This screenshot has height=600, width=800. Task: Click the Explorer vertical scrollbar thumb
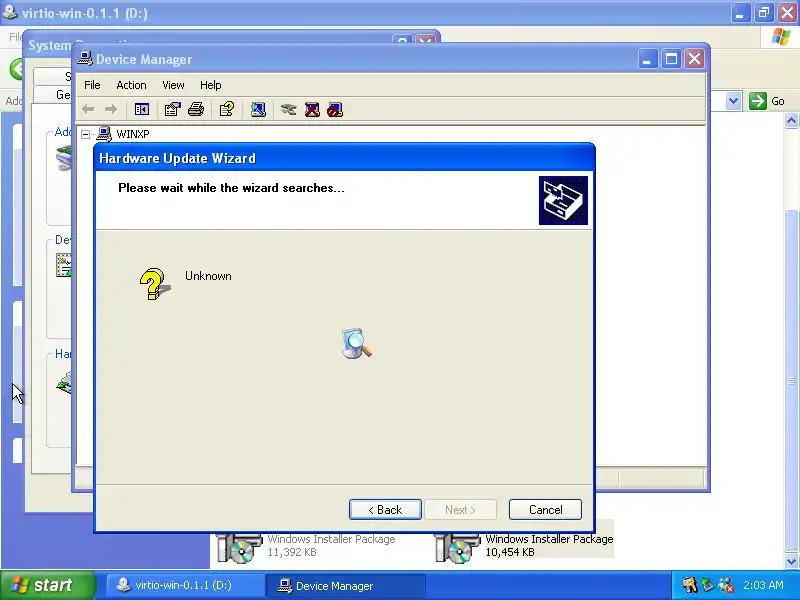click(x=791, y=381)
